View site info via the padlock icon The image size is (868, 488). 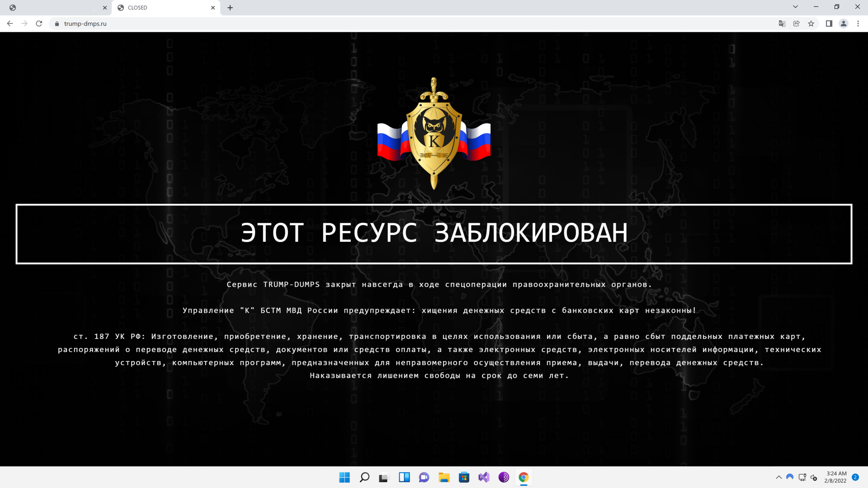tap(57, 23)
